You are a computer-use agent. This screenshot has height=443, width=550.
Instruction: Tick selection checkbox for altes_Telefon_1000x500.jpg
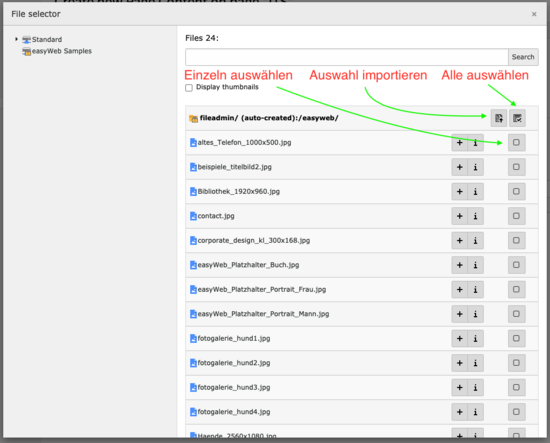[517, 142]
